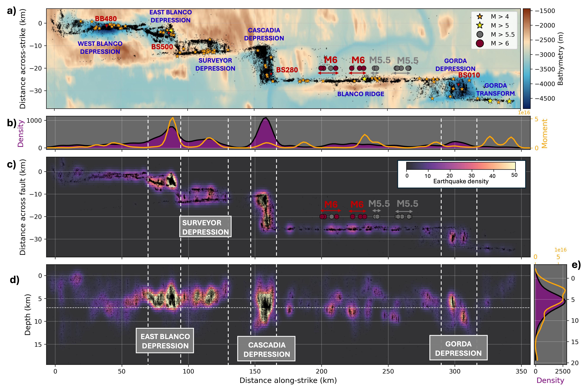Image resolution: width=588 pixels, height=389 pixels.
Task: Click the 350 tick on the along-strike axis
Action: click(x=521, y=371)
